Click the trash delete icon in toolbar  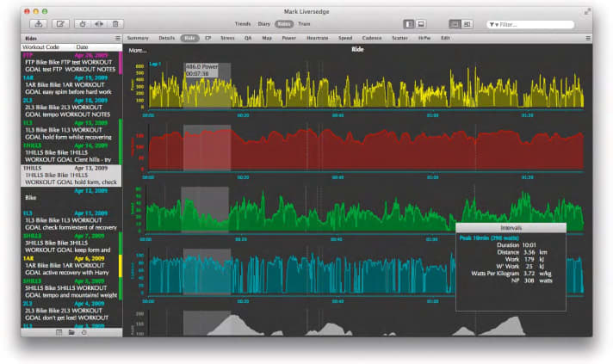coord(115,24)
